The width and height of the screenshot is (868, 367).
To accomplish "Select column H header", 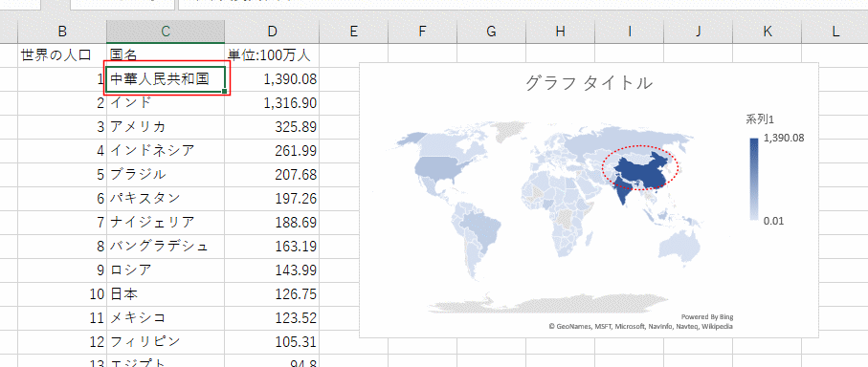I will (x=560, y=32).
